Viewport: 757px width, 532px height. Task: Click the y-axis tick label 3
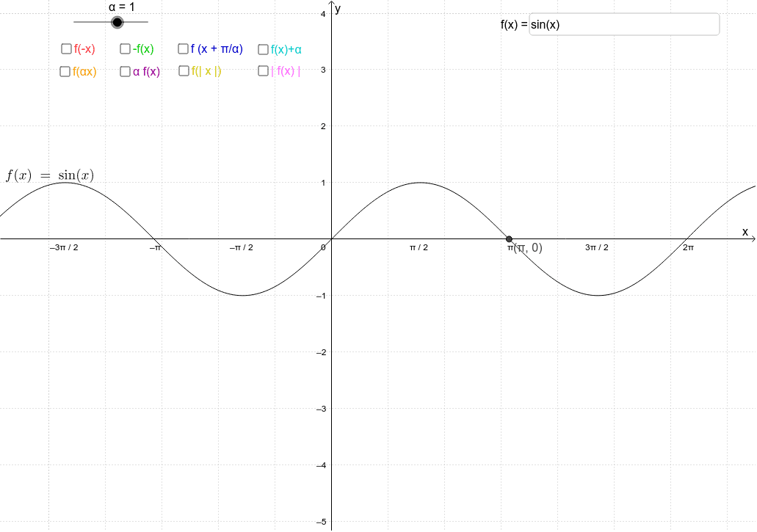[323, 70]
